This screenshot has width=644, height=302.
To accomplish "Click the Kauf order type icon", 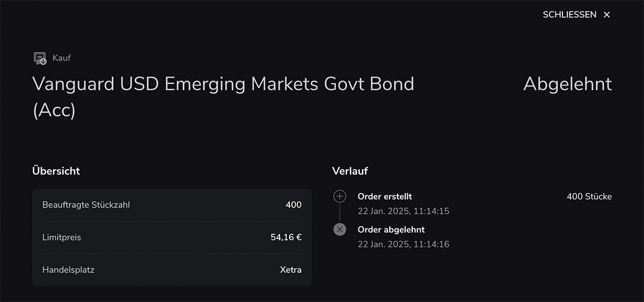I will (x=40, y=58).
